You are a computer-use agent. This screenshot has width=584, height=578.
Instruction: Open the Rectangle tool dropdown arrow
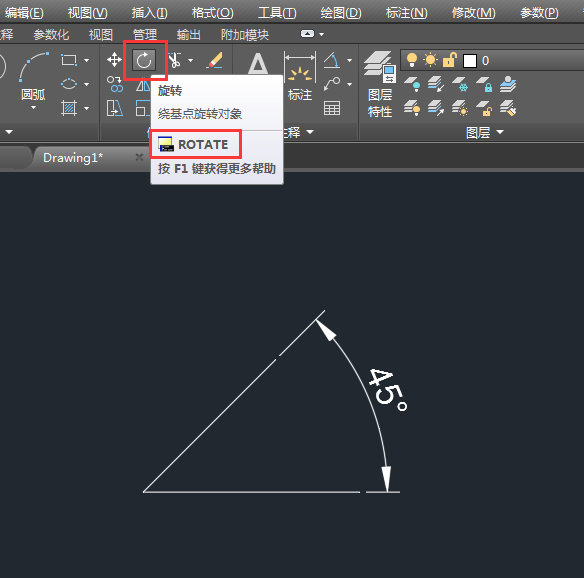(86, 60)
